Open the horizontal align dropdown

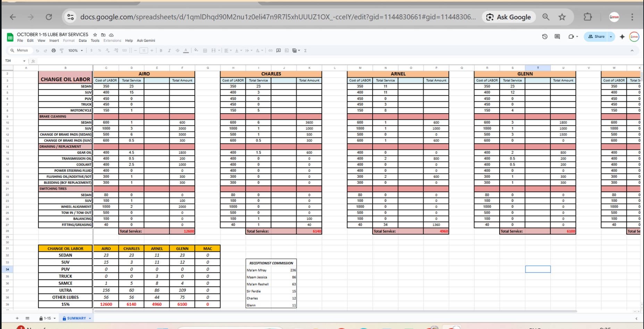pyautogui.click(x=227, y=51)
